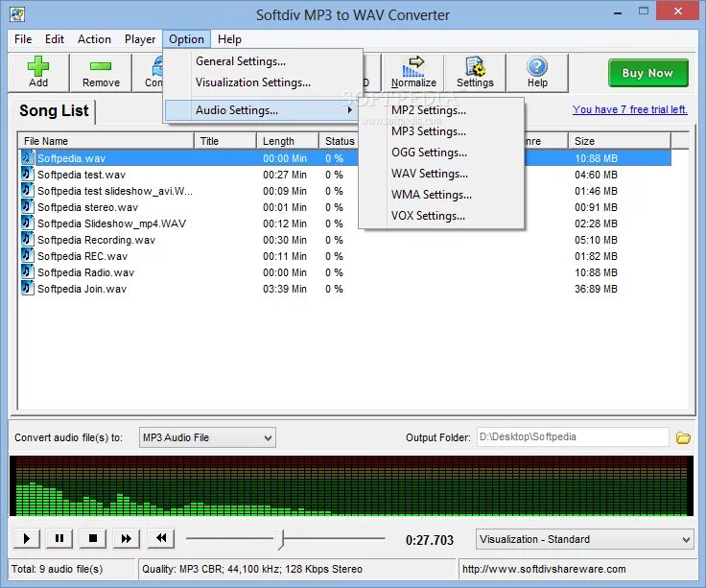Viewport: 706px width, 588px height.
Task: Browse for output folder with folder icon
Action: (x=683, y=437)
